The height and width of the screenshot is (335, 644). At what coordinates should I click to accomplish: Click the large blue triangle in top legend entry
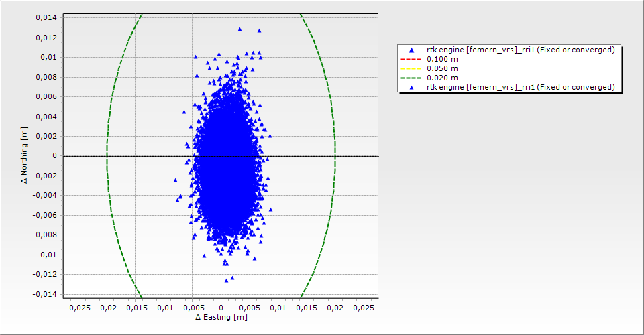pyautogui.click(x=411, y=50)
